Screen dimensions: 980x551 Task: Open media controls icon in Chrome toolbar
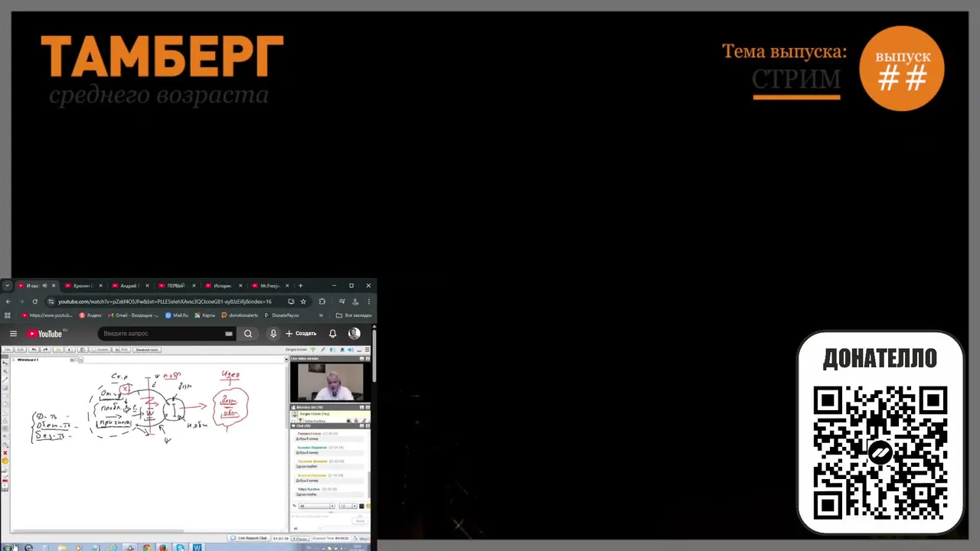click(341, 302)
